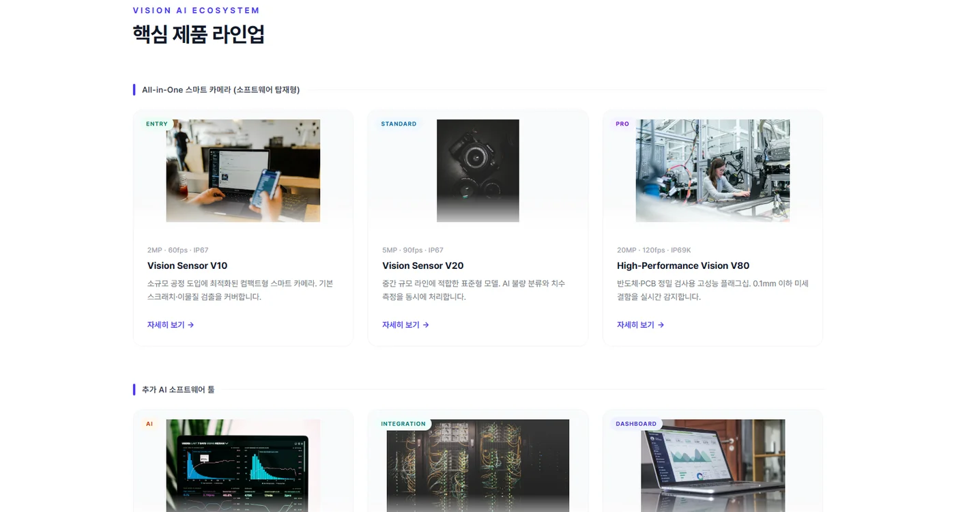The height and width of the screenshot is (512, 980).
Task: Open the AI card chart laptop image
Action: [243, 466]
